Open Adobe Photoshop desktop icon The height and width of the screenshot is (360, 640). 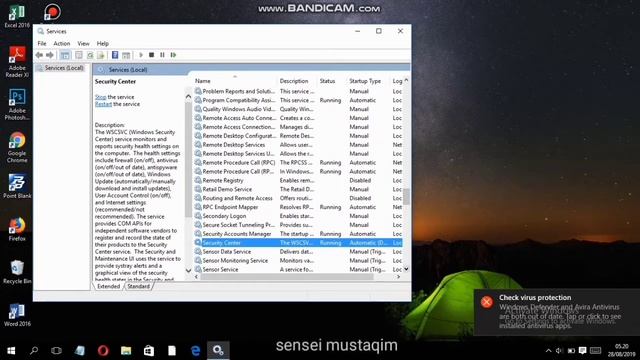click(17, 104)
